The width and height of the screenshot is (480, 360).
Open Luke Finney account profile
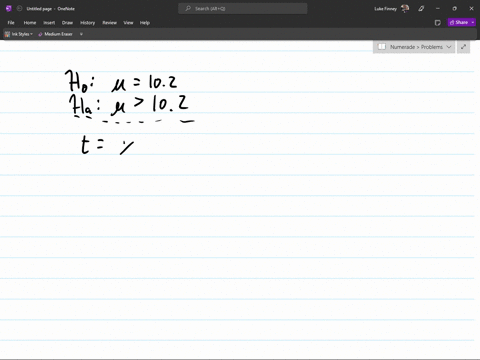(x=392, y=9)
